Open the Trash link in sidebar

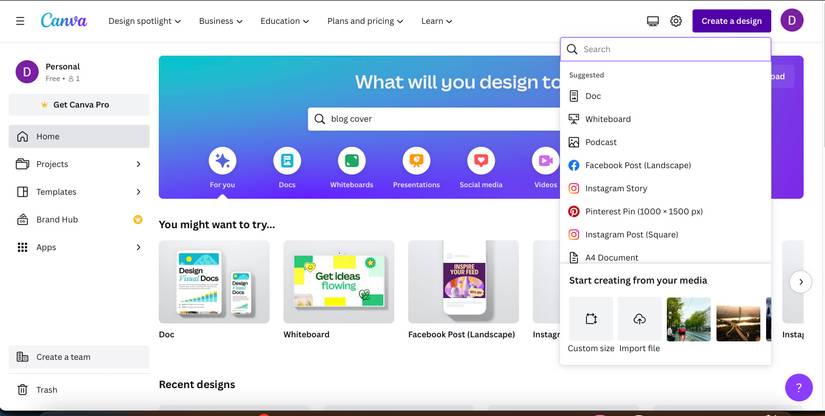coord(79,390)
